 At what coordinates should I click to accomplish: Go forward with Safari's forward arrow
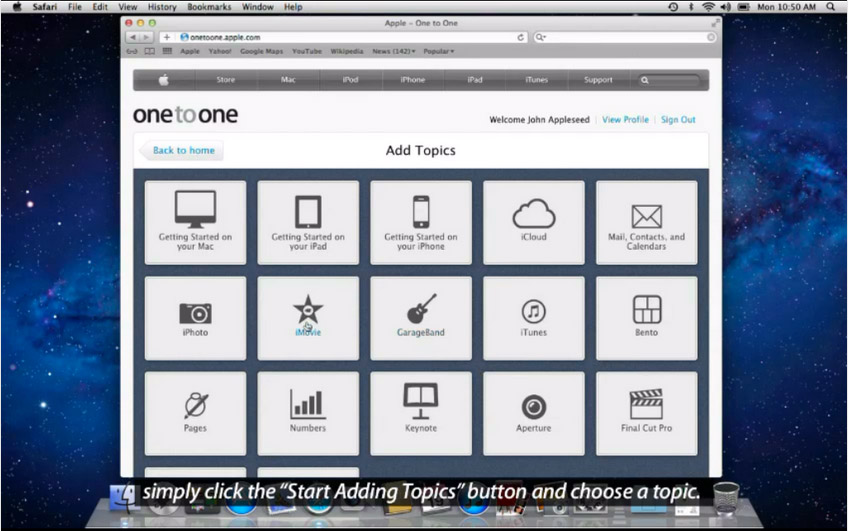pyautogui.click(x=146, y=37)
